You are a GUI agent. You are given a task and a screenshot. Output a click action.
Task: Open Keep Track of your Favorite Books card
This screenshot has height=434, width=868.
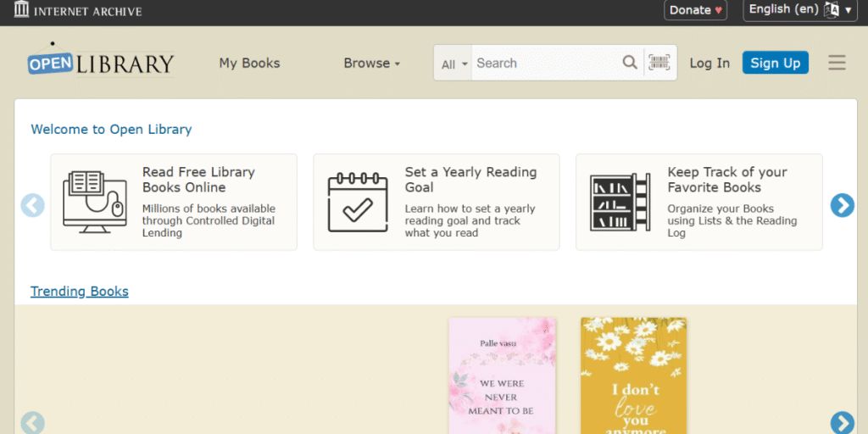pos(699,202)
